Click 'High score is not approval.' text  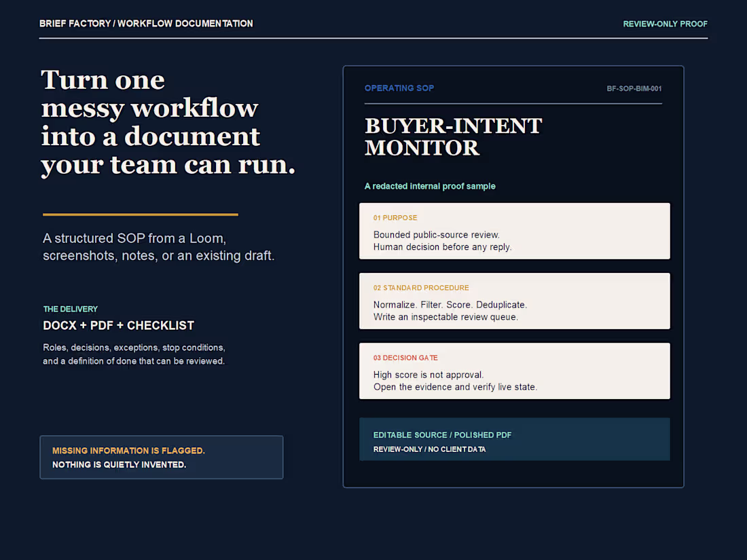[x=429, y=375]
